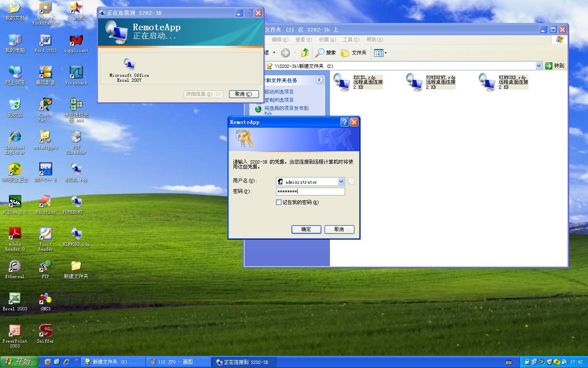
Task: Click the Go button beside address bar
Action: point(555,65)
